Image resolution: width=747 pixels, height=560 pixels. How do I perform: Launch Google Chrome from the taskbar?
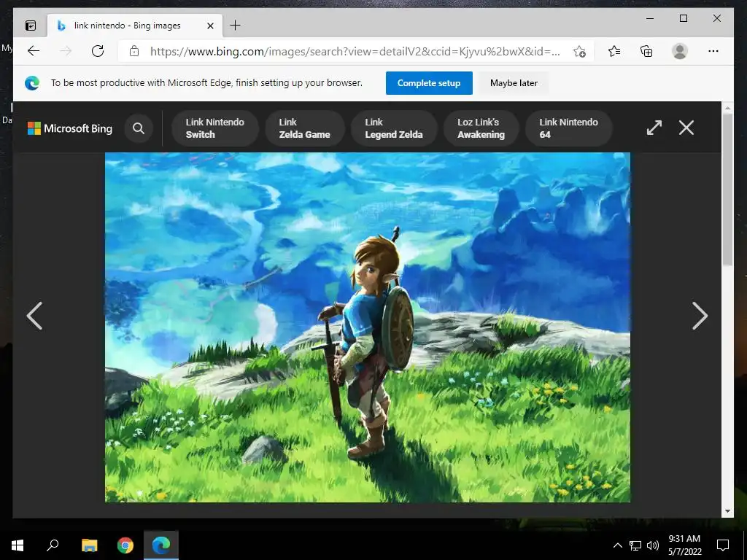pos(125,545)
